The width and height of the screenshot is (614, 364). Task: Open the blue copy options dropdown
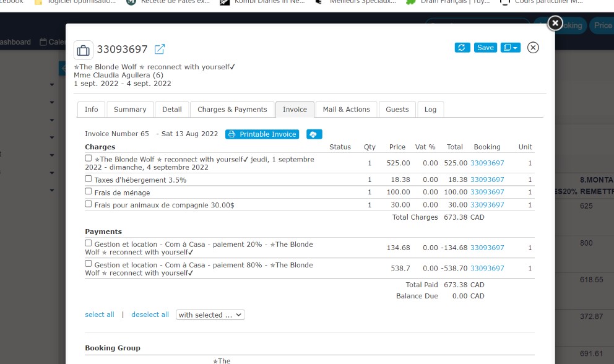[x=510, y=48]
